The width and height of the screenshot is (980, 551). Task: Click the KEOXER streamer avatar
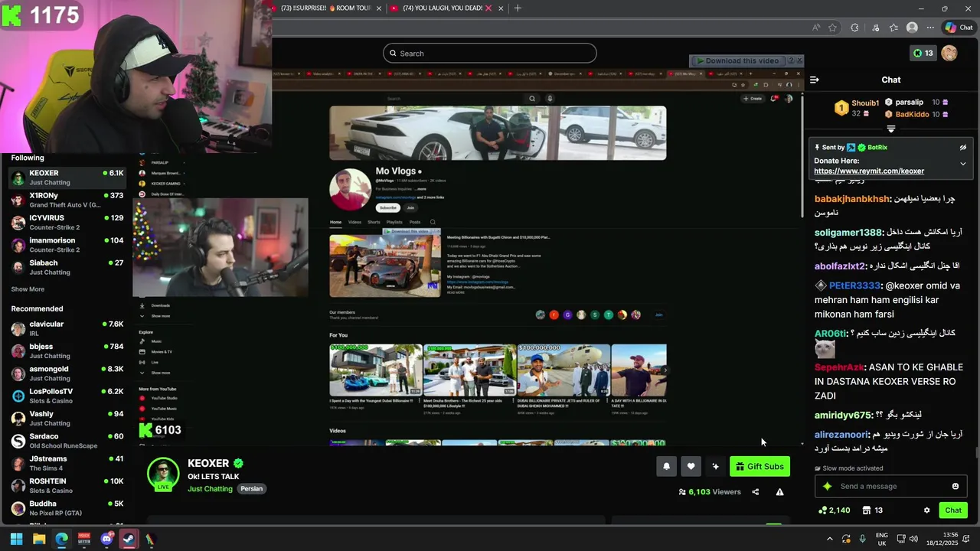[163, 474]
